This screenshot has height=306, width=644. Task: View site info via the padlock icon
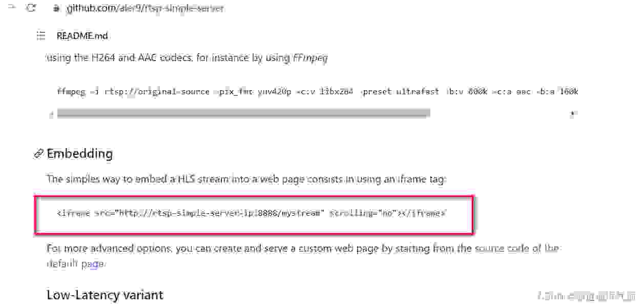(x=56, y=8)
